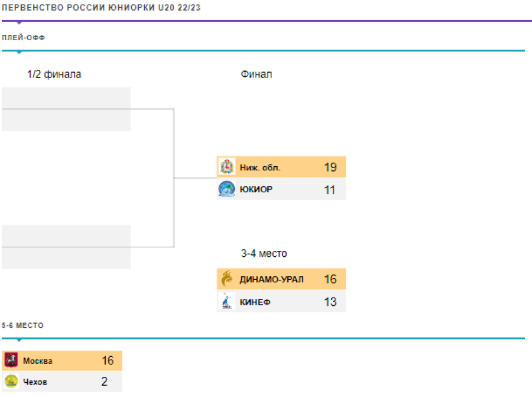The width and height of the screenshot is (532, 397).
Task: Open the ЮКИОР team name link
Action: (x=256, y=190)
